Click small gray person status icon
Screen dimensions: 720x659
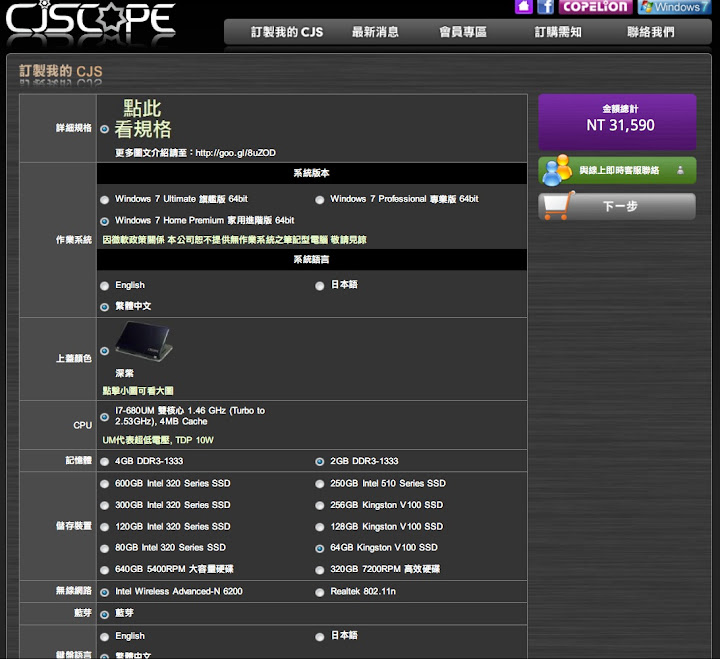pos(681,170)
